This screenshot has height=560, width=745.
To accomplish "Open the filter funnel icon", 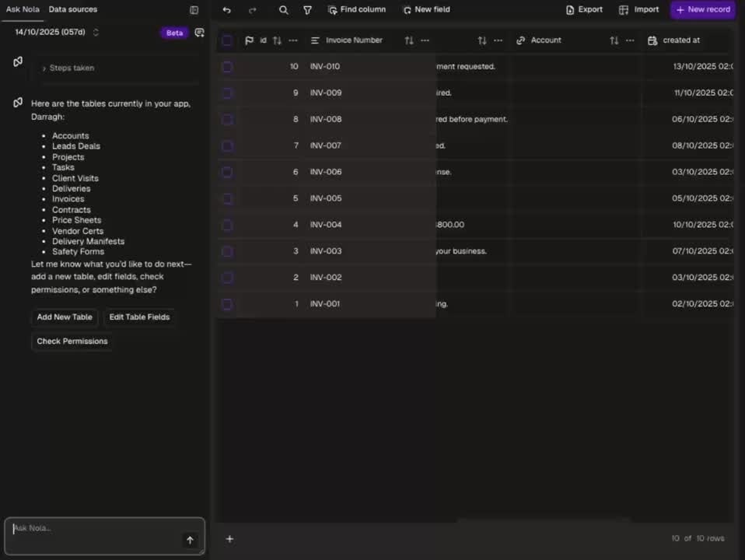I will click(x=307, y=10).
